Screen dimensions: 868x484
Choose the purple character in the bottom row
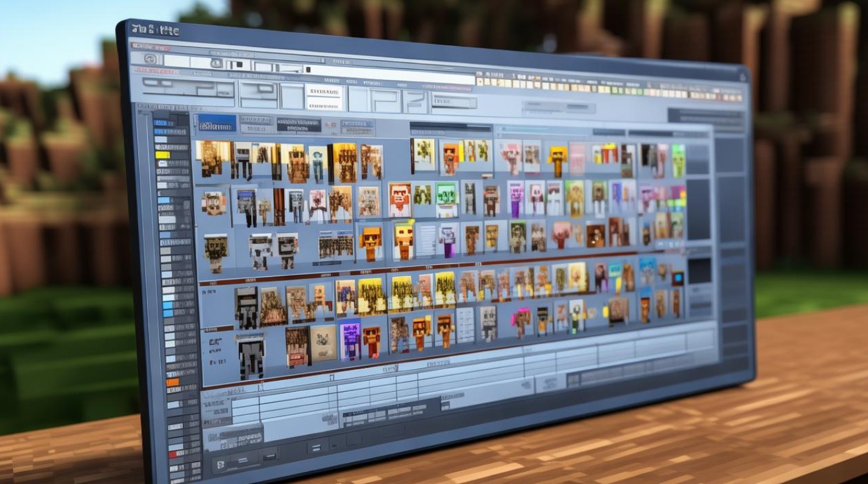pyautogui.click(x=349, y=339)
